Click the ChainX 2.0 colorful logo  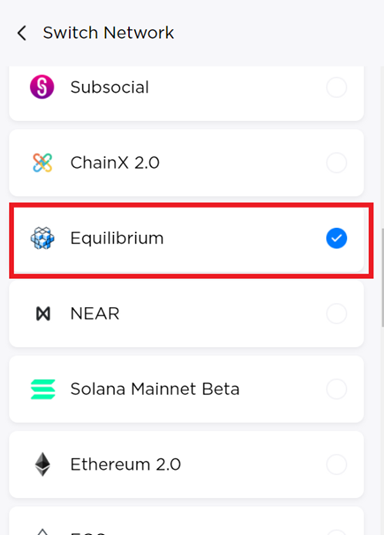pyautogui.click(x=42, y=162)
